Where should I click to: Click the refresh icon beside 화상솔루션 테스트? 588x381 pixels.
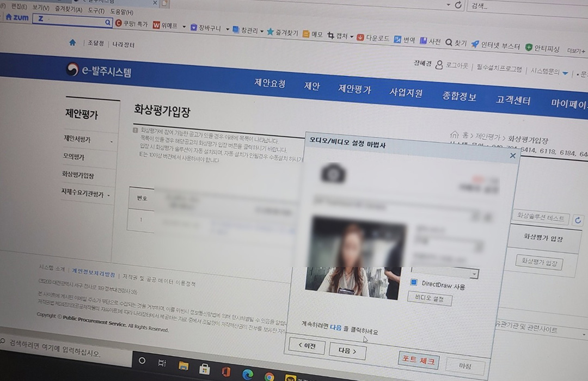tap(578, 220)
